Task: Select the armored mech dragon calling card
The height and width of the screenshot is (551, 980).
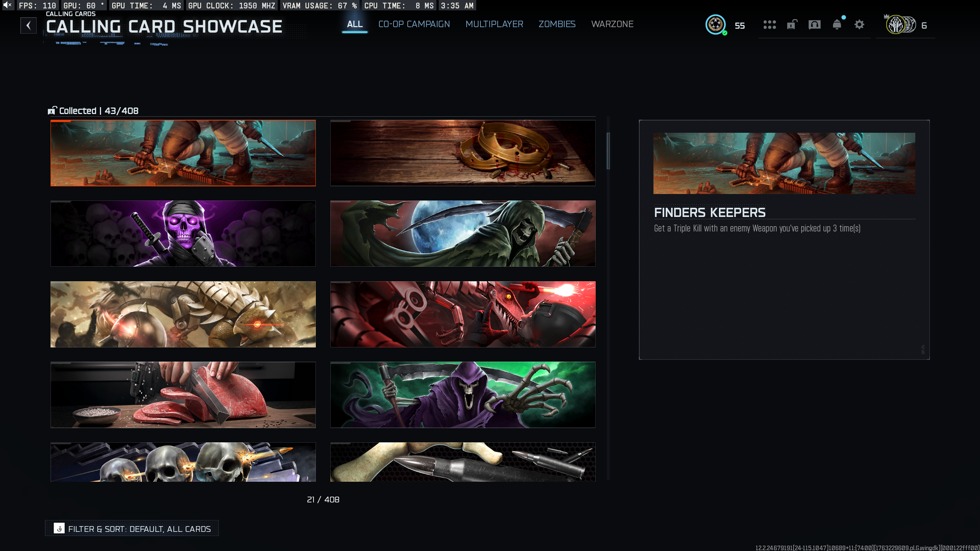Action: 183,314
